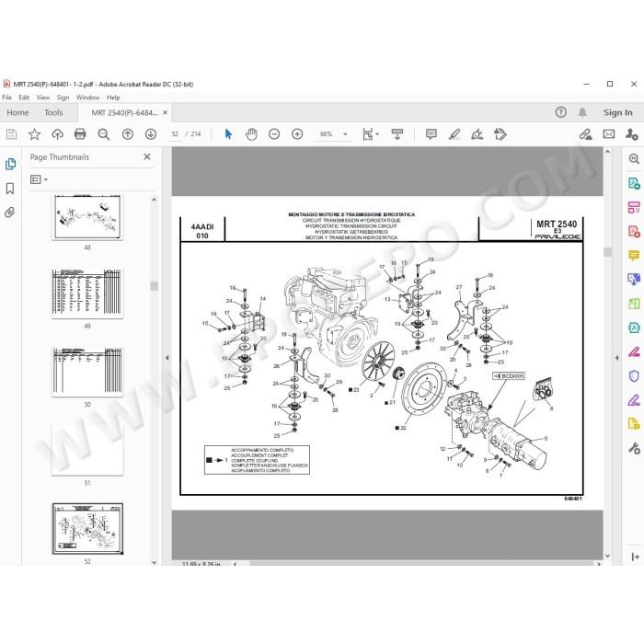
Task: Expand the right pane with bottom arrow icon
Action: 635,557
